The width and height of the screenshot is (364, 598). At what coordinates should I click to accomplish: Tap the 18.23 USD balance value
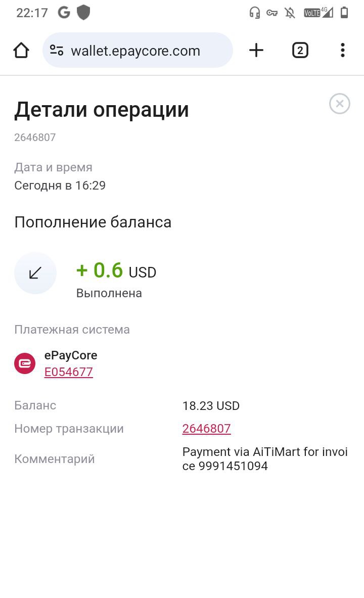pos(211,406)
